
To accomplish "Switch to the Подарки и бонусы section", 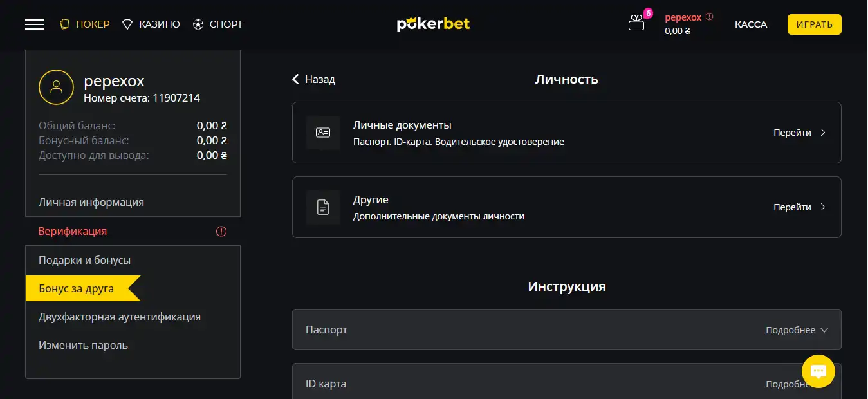I will coord(84,259).
